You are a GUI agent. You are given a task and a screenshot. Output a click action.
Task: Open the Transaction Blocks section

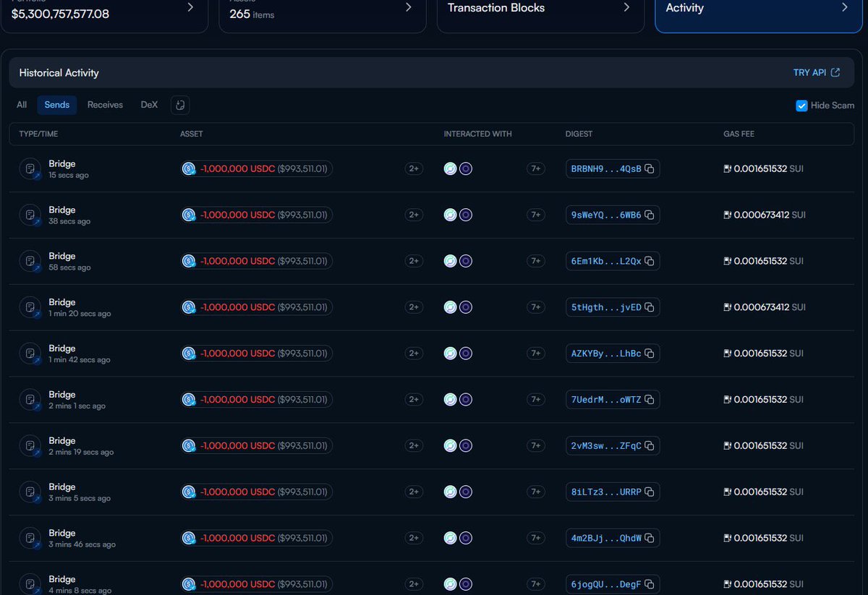pyautogui.click(x=540, y=9)
